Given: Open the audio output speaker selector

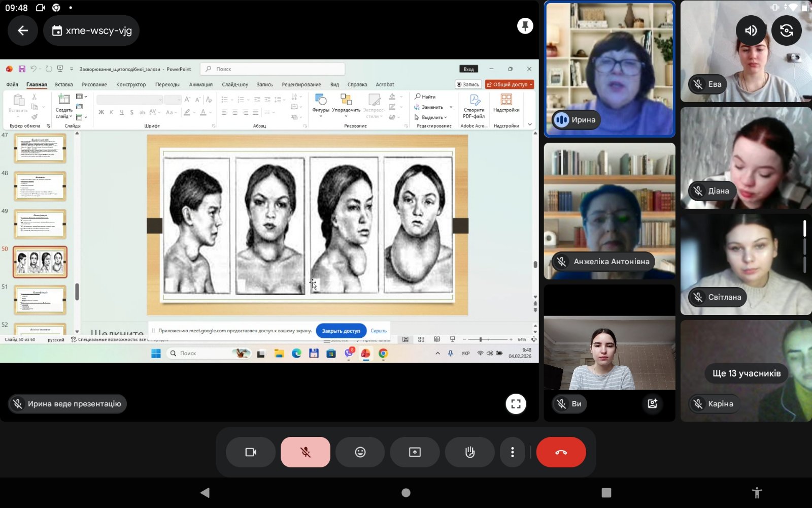Looking at the screenshot, I should click(x=751, y=30).
